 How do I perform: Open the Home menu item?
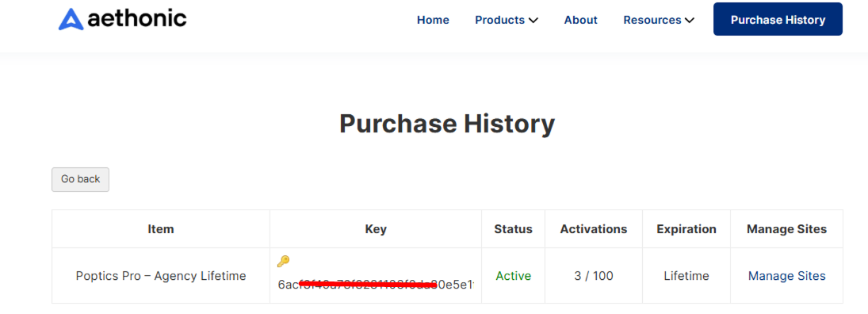pos(433,20)
